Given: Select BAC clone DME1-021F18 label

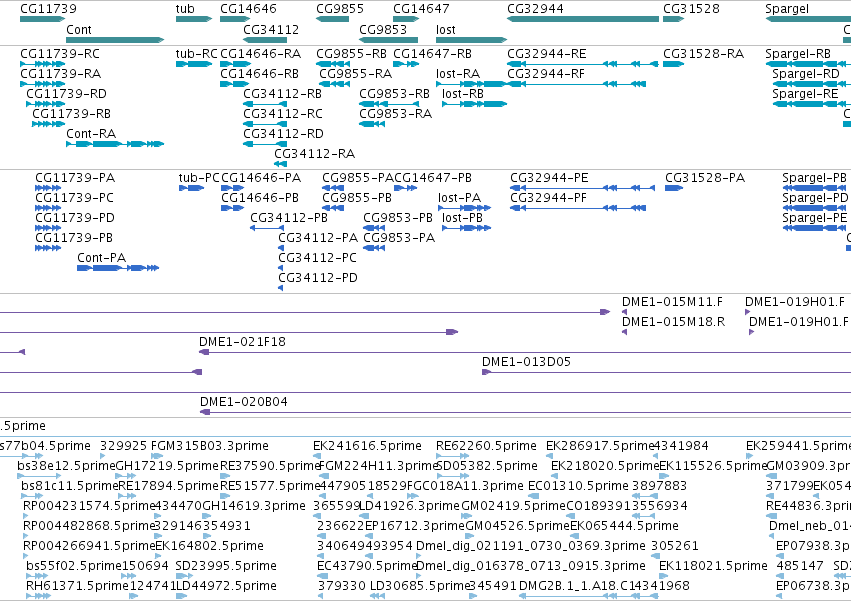Looking at the screenshot, I should click(x=242, y=342).
